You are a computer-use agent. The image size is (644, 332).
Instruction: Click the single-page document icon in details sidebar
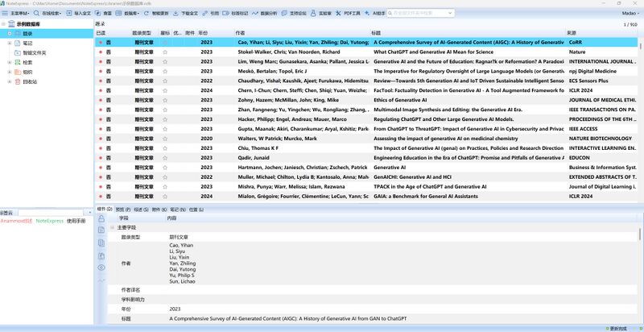[x=101, y=230]
